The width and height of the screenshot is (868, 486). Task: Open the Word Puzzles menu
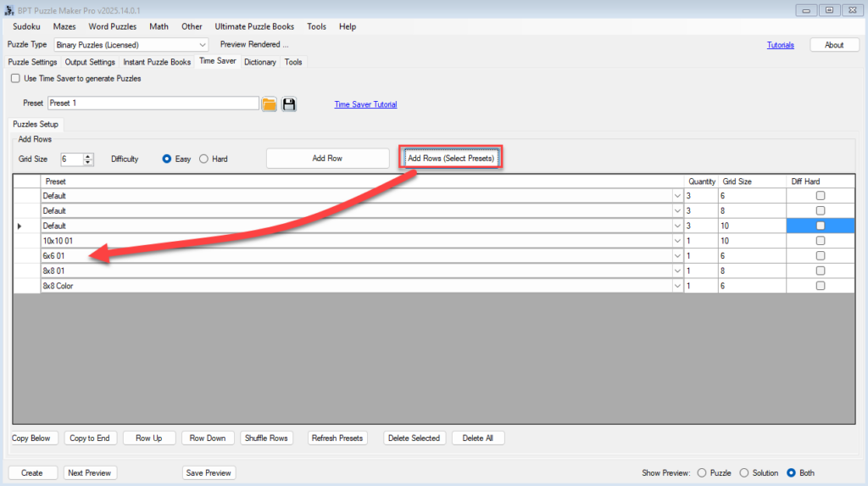point(112,26)
